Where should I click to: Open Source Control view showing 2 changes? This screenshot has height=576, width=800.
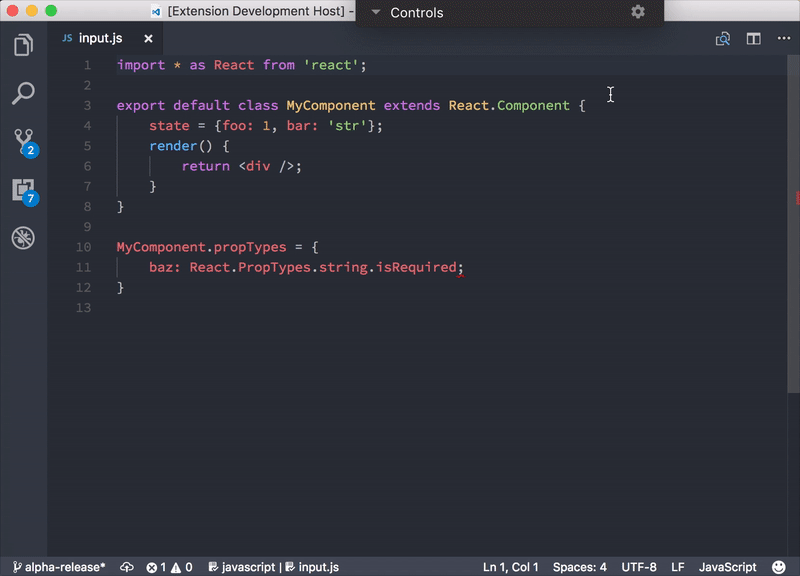pos(23,140)
